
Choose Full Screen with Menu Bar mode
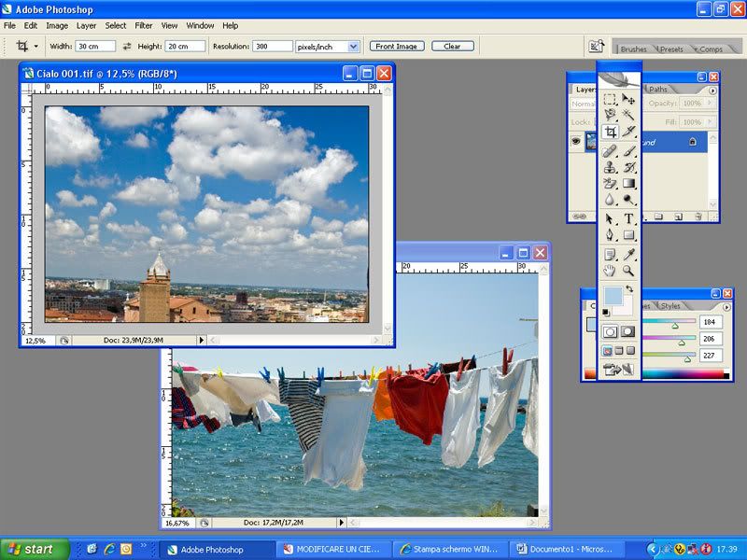(619, 351)
